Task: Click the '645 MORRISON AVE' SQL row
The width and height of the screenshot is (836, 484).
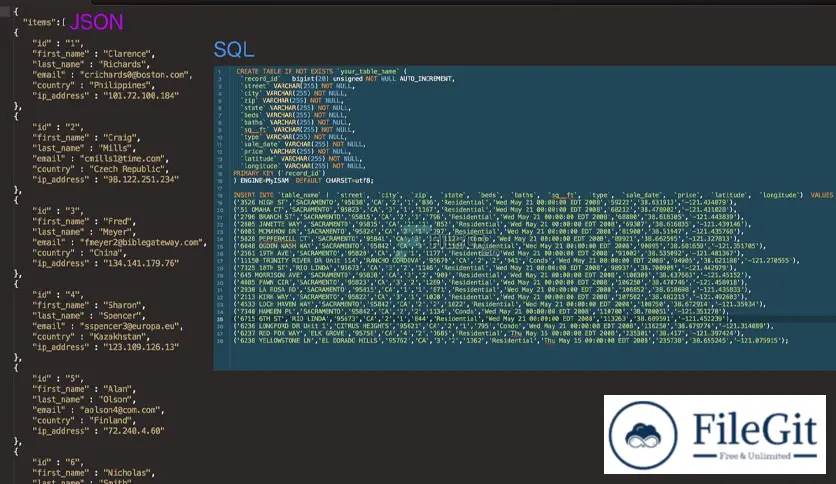Action: click(492, 275)
